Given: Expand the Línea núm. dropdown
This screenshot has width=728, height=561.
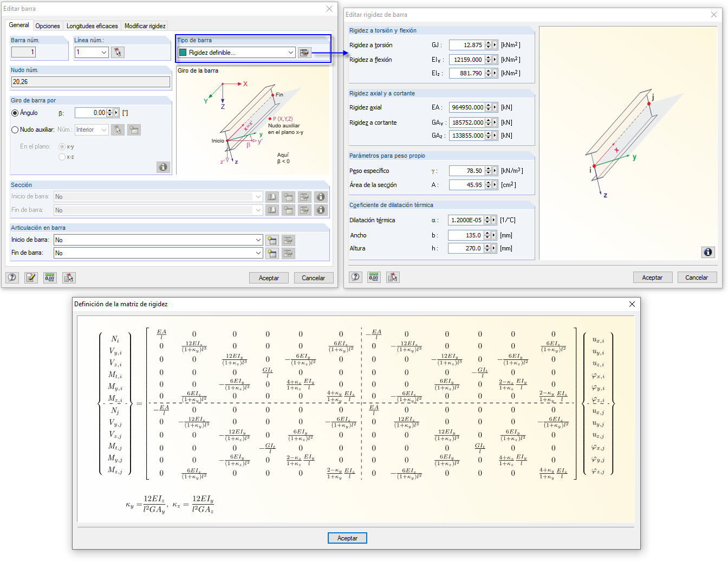Looking at the screenshot, I should (x=104, y=52).
